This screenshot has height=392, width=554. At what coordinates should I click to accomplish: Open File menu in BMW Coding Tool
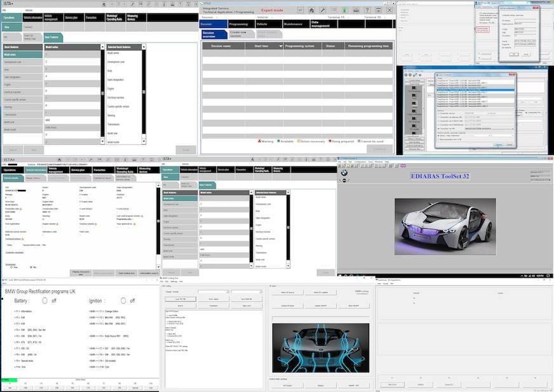coord(161,281)
